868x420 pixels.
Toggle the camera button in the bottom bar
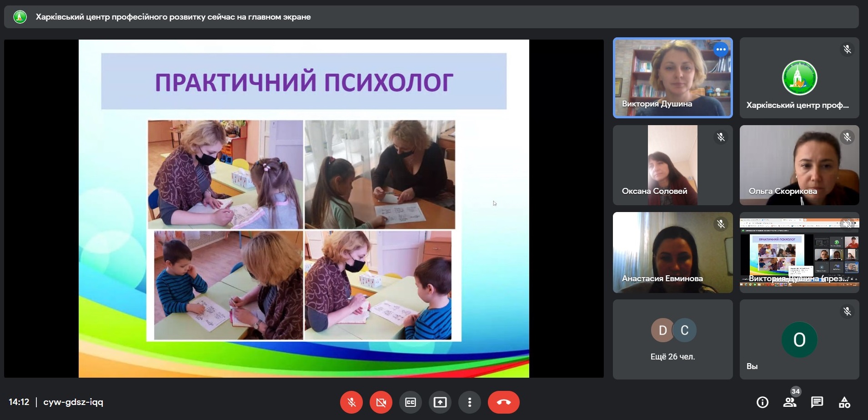pyautogui.click(x=381, y=402)
